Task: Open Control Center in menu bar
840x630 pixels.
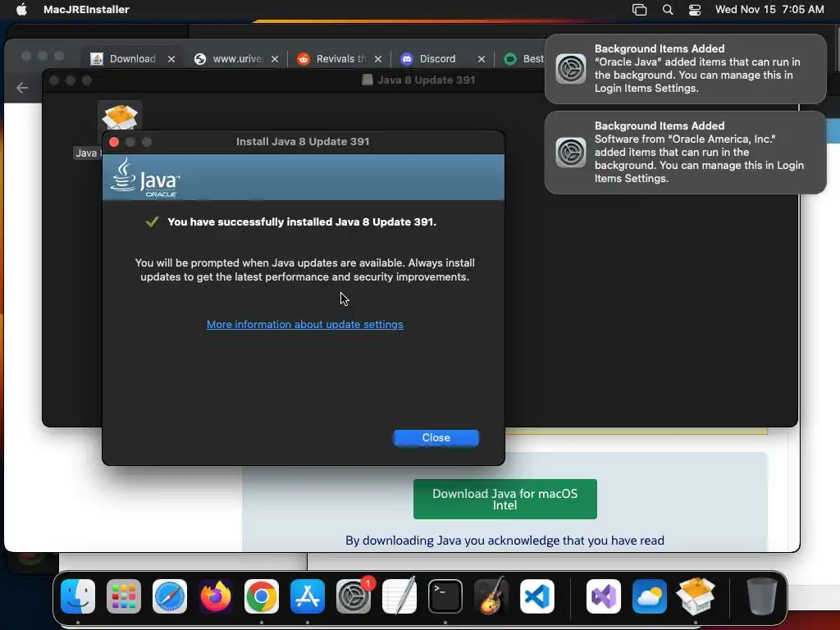Action: tap(695, 10)
